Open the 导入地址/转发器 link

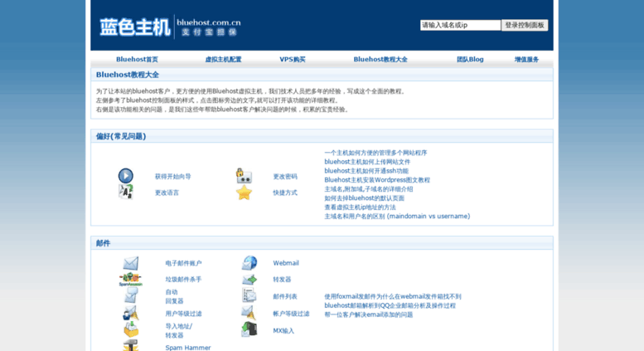click(179, 330)
